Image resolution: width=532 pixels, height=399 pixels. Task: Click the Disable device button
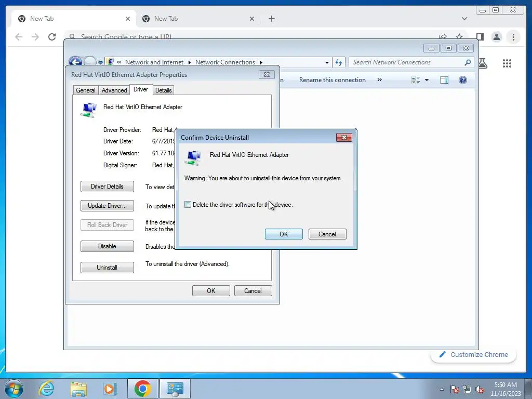point(107,246)
